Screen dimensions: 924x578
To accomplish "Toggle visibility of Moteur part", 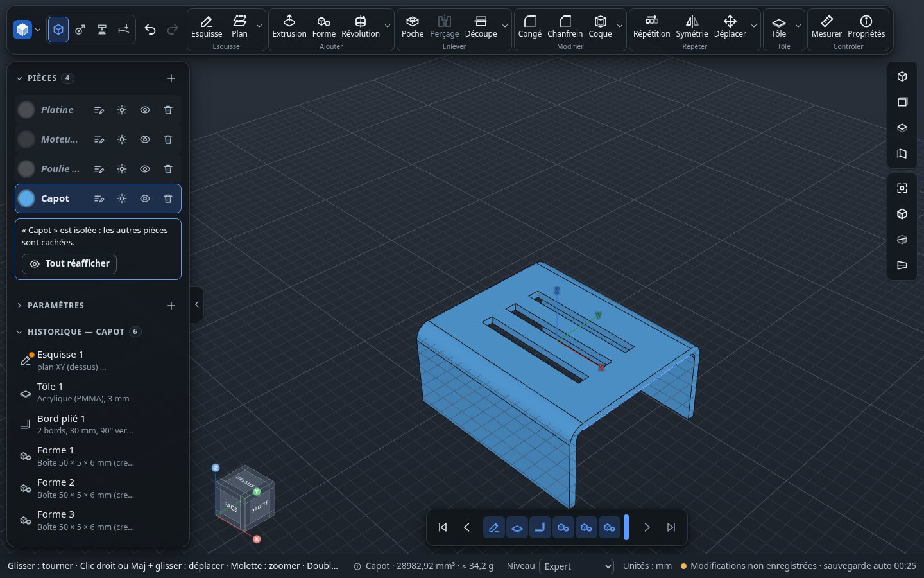I will (145, 139).
